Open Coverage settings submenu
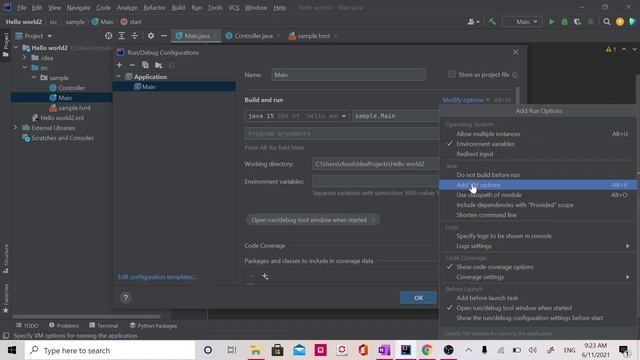Image resolution: width=640 pixels, height=360 pixels. (538, 277)
